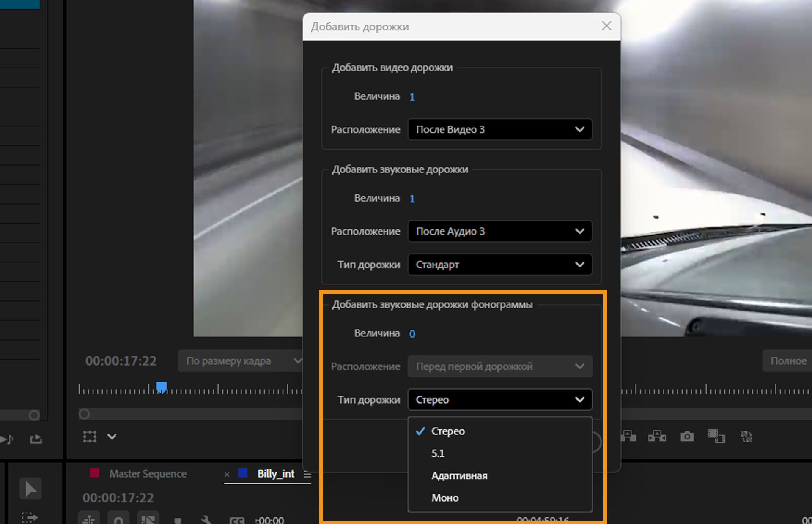Viewport: 812px width, 524px height.
Task: Open the "После Аудио 3" placement dropdown
Action: (x=499, y=231)
